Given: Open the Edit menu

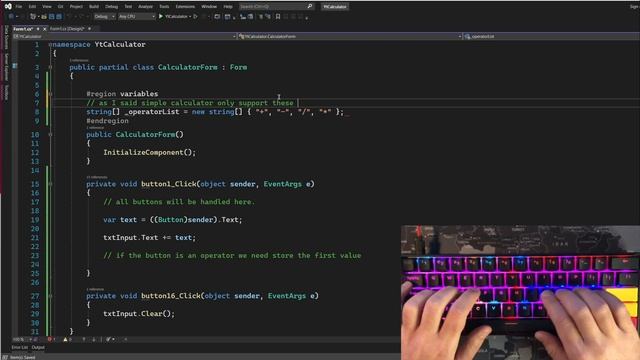Looking at the screenshot, I should tap(32, 7).
